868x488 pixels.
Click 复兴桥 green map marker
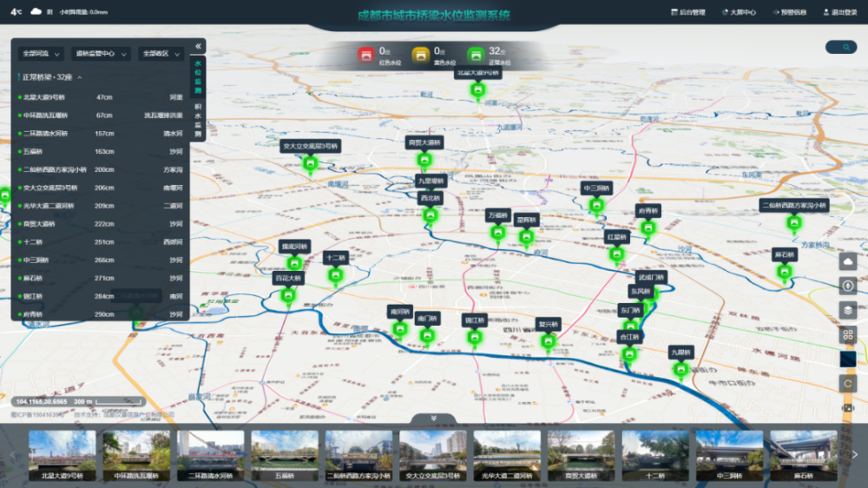(548, 342)
